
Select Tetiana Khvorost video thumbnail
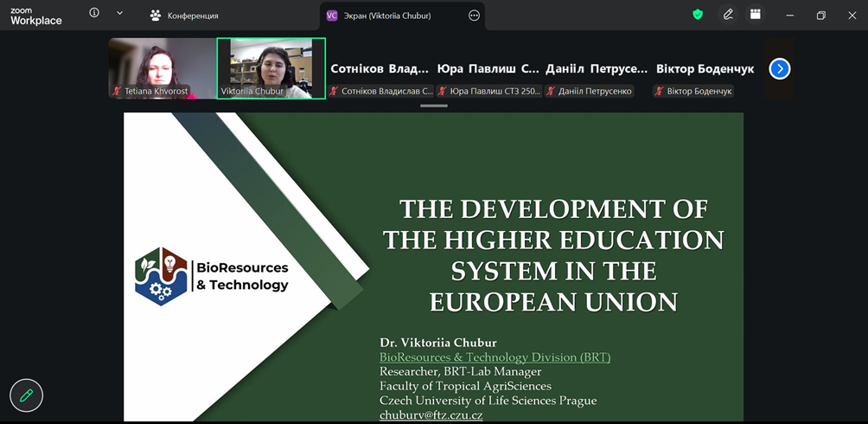tap(161, 67)
